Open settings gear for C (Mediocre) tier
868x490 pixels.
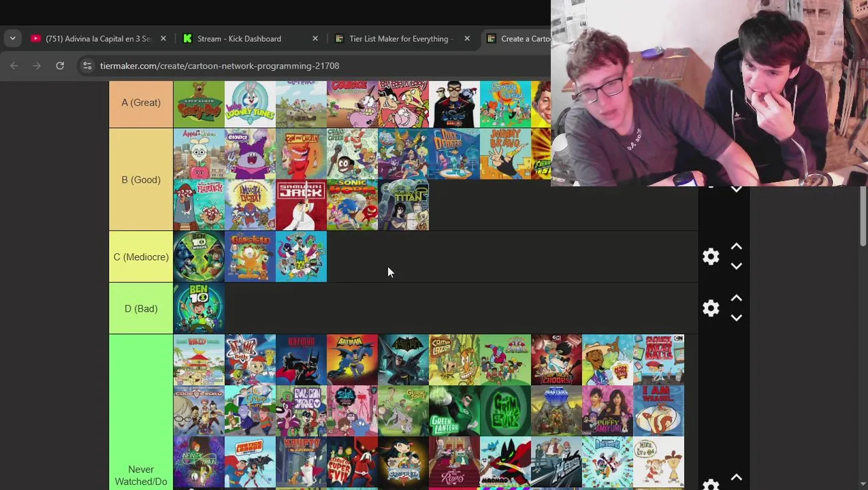point(711,257)
